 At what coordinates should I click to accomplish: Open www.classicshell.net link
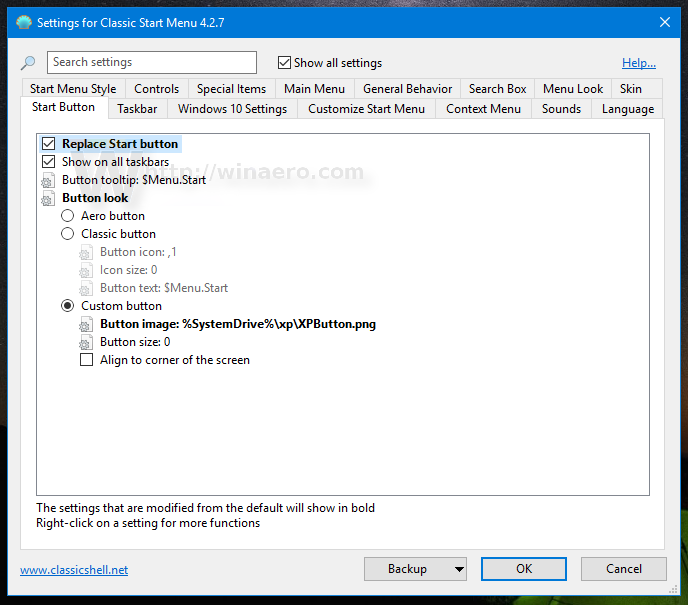(x=74, y=570)
